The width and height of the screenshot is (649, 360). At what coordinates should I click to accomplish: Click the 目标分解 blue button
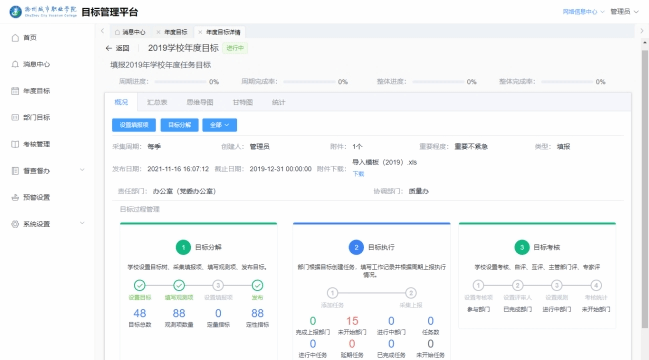pyautogui.click(x=180, y=125)
